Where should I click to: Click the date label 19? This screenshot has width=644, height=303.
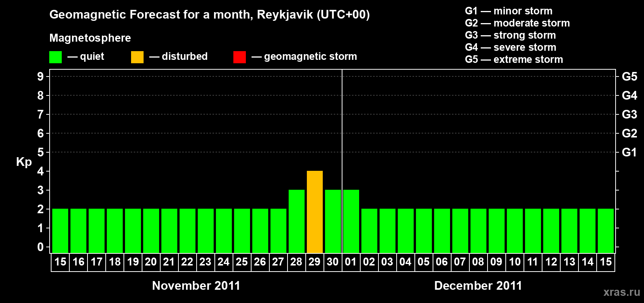coord(133,262)
